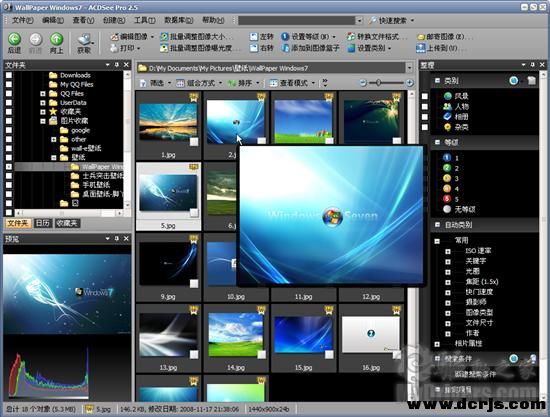550x417 pixels.
Task: Click the folder tree vertical scrollbar
Action: click(127, 140)
